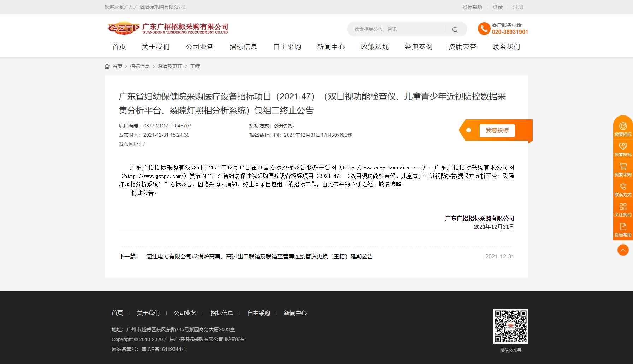Click the 登录 link in the top bar
This screenshot has width=633, height=364.
coord(497,7)
